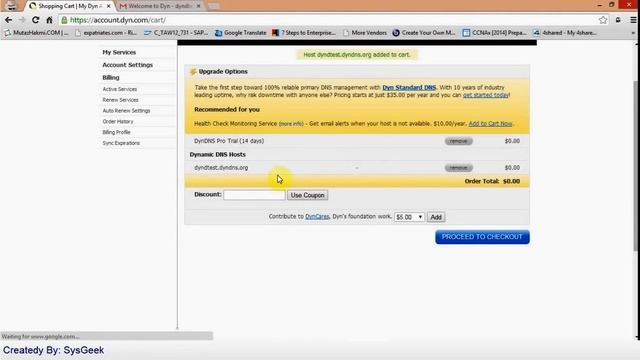
Task: Click the DynDNS Pro Trial (14 days) row text
Action: click(229, 141)
